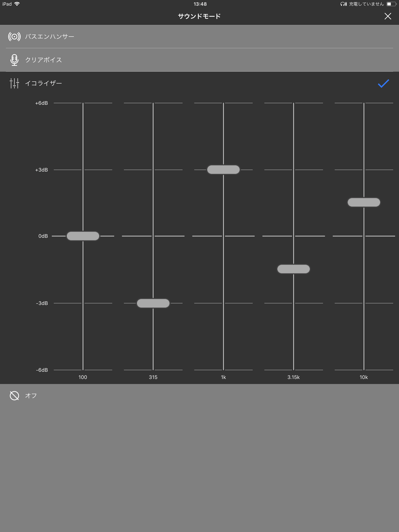The height and width of the screenshot is (532, 399).
Task: Tap the イコライザー row label
Action: [44, 83]
